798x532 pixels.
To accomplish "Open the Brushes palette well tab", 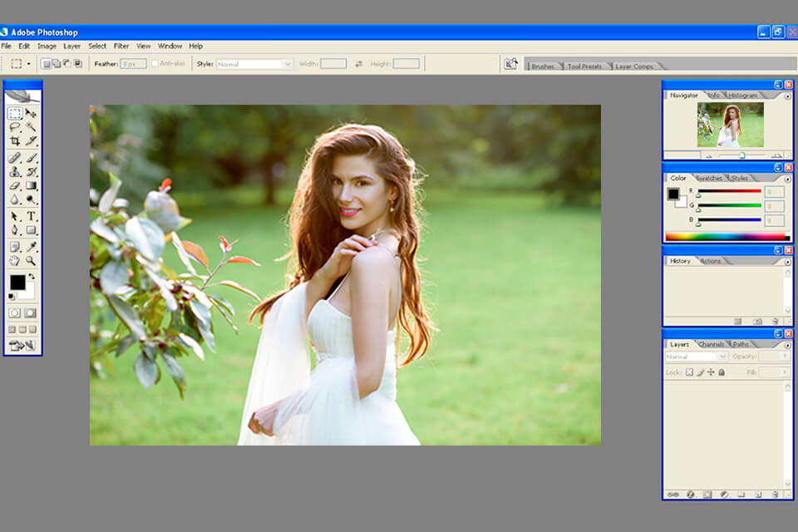I will pyautogui.click(x=542, y=66).
